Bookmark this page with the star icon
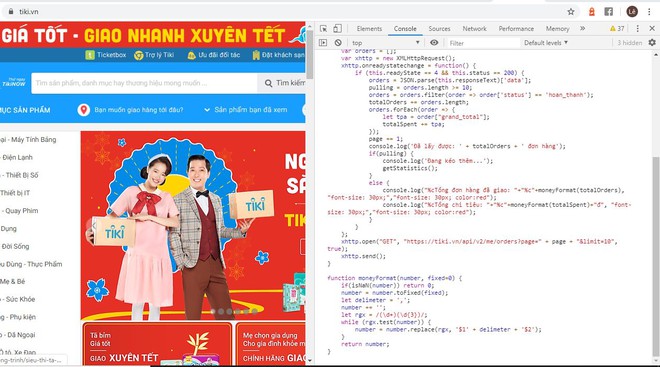This screenshot has height=367, width=660. click(x=571, y=12)
